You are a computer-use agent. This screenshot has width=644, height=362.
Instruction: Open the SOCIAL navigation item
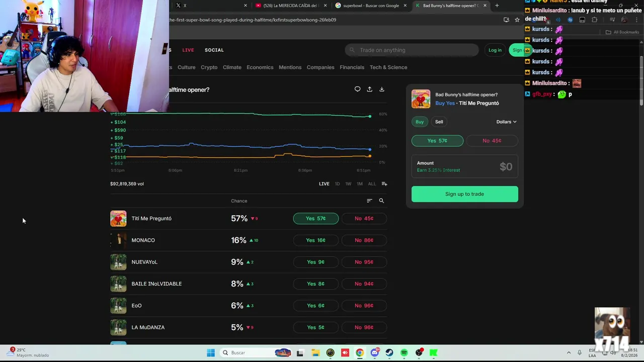point(214,50)
